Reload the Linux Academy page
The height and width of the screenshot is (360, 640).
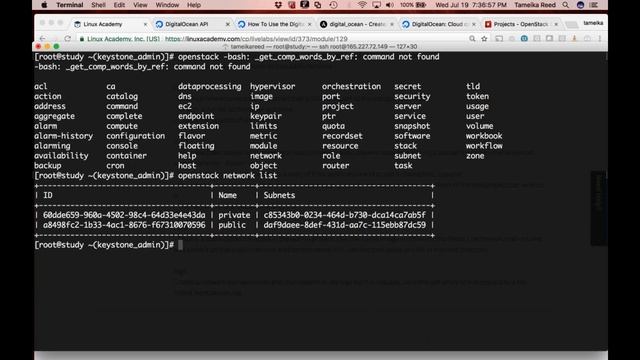(x=68, y=39)
